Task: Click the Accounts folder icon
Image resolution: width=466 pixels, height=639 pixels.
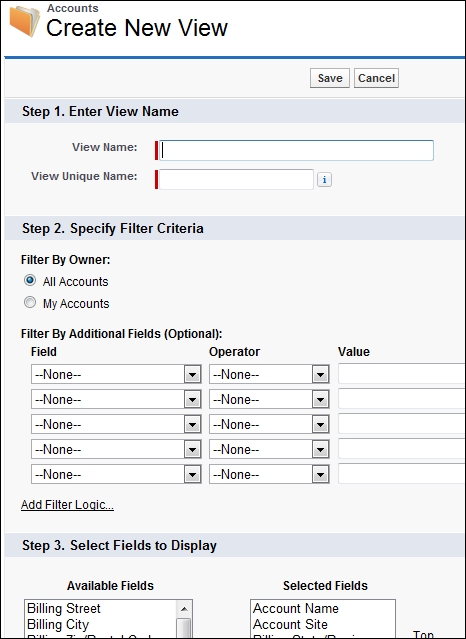Action: click(24, 21)
